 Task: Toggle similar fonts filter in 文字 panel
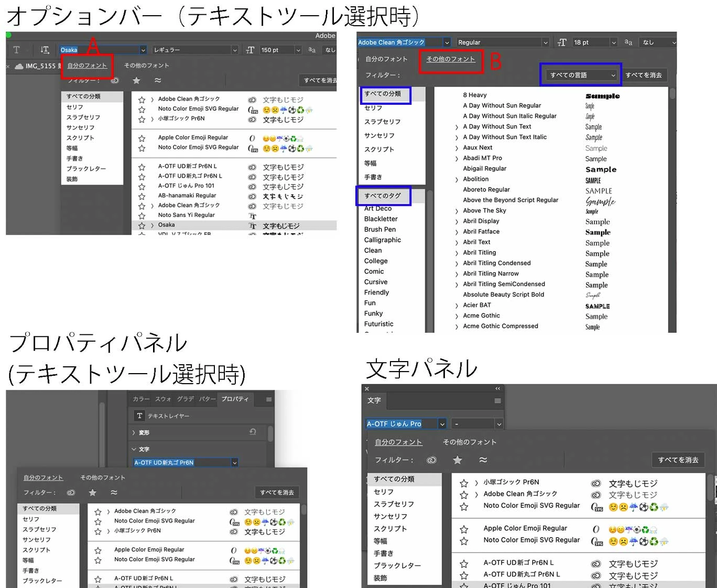(x=483, y=460)
